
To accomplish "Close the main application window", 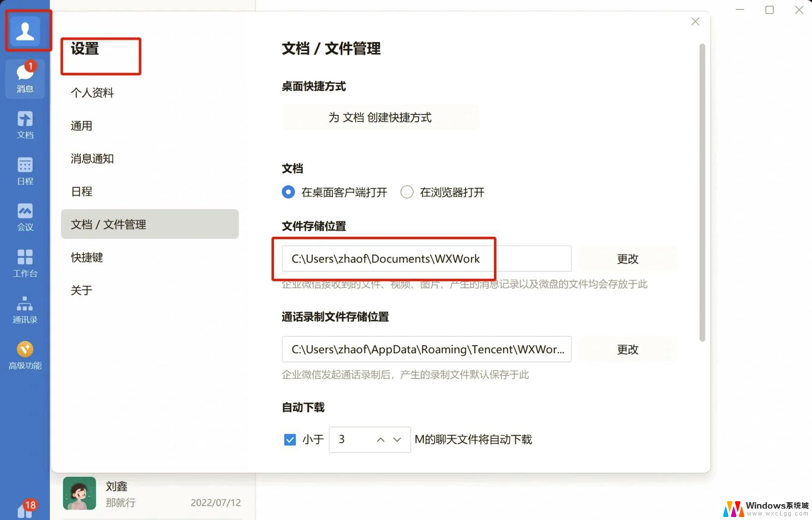I will 799,10.
